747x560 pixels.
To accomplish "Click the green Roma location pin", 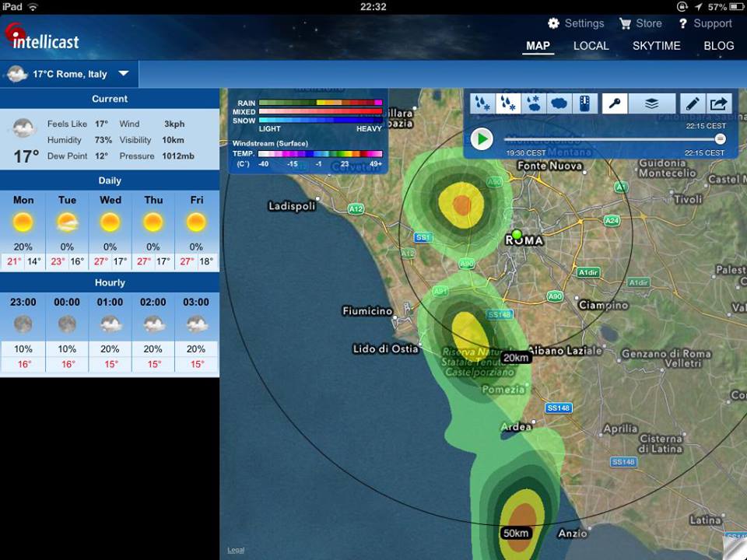I will [x=517, y=234].
